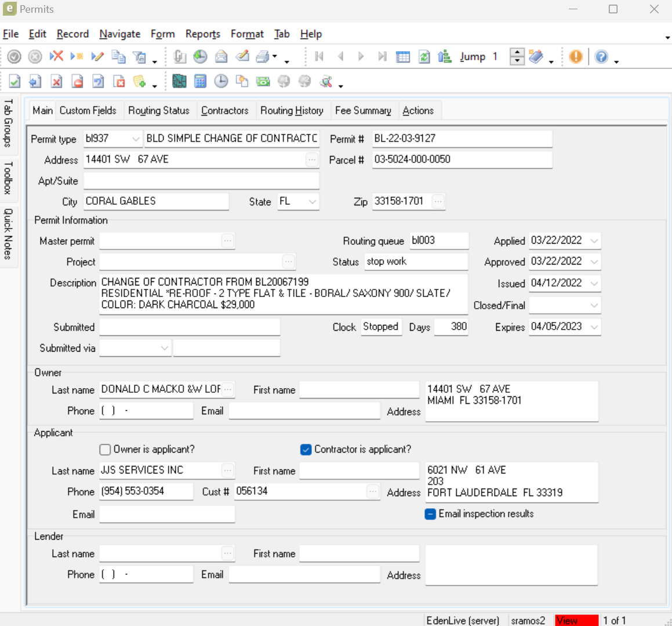Click the clock icon in second toolbar
The width and height of the screenshot is (672, 626).
coord(221,81)
